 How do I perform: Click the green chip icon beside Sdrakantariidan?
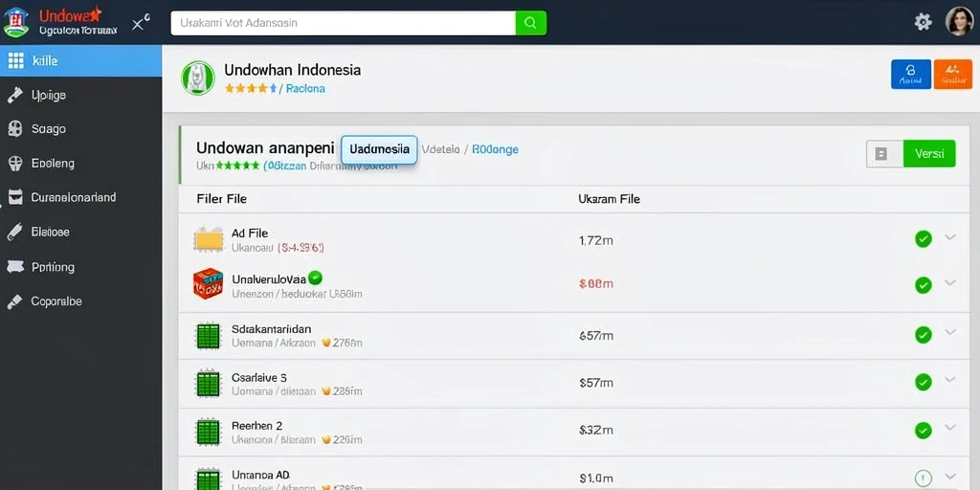tap(208, 336)
